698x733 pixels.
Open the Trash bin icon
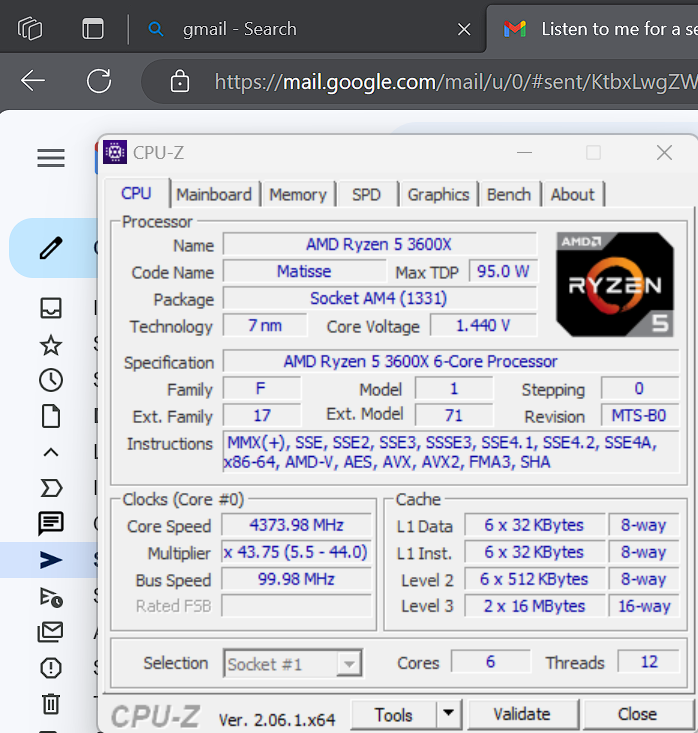pos(51,704)
